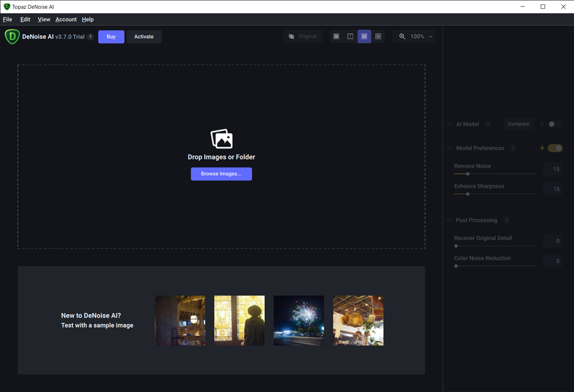The height and width of the screenshot is (392, 574).
Task: Collapse the Post Processing section
Action: pyautogui.click(x=449, y=220)
